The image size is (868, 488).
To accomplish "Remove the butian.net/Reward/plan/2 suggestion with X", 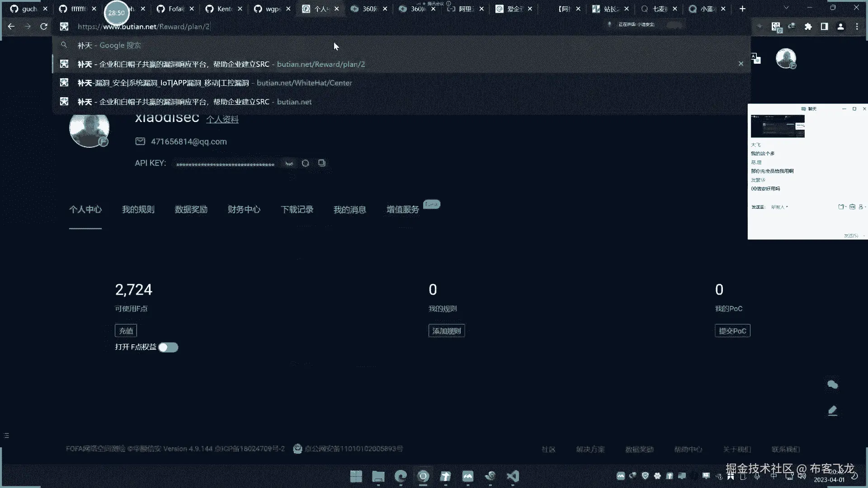I will pos(741,64).
